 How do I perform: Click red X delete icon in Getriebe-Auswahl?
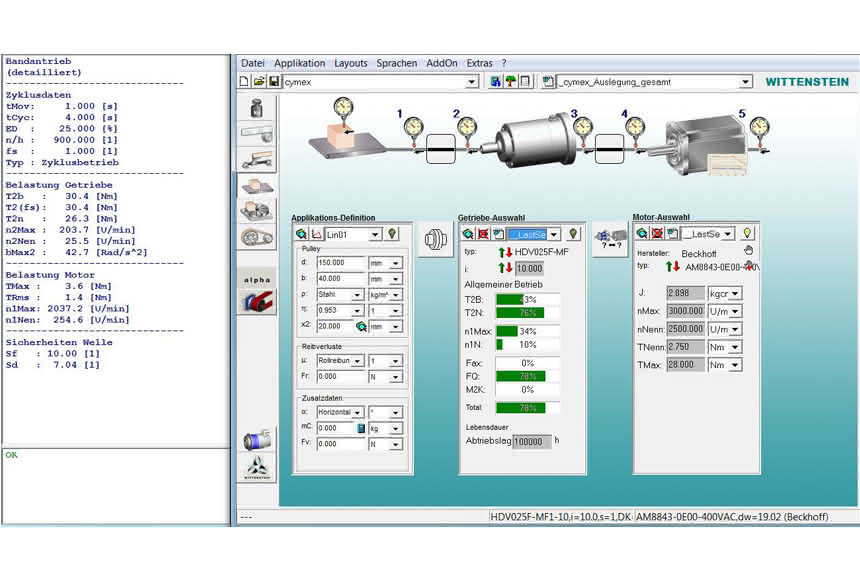pyautogui.click(x=483, y=234)
